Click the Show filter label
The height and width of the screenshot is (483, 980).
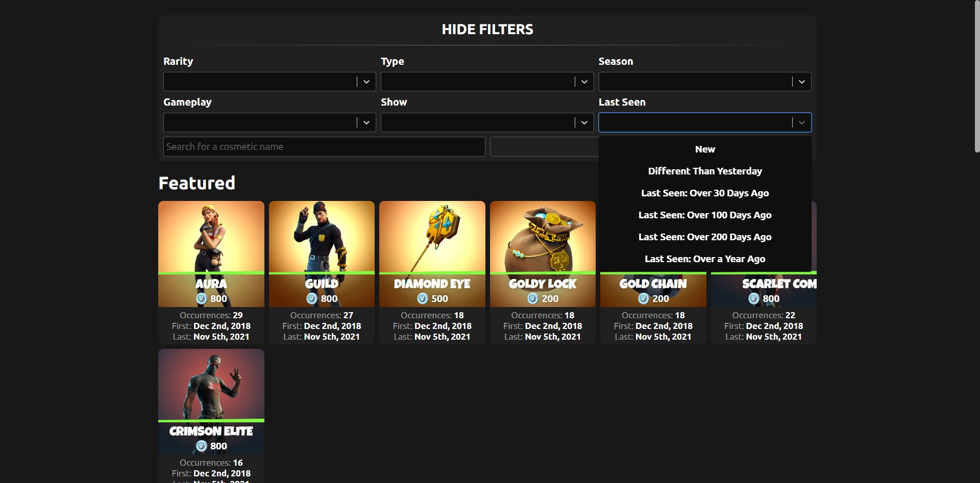[x=394, y=102]
